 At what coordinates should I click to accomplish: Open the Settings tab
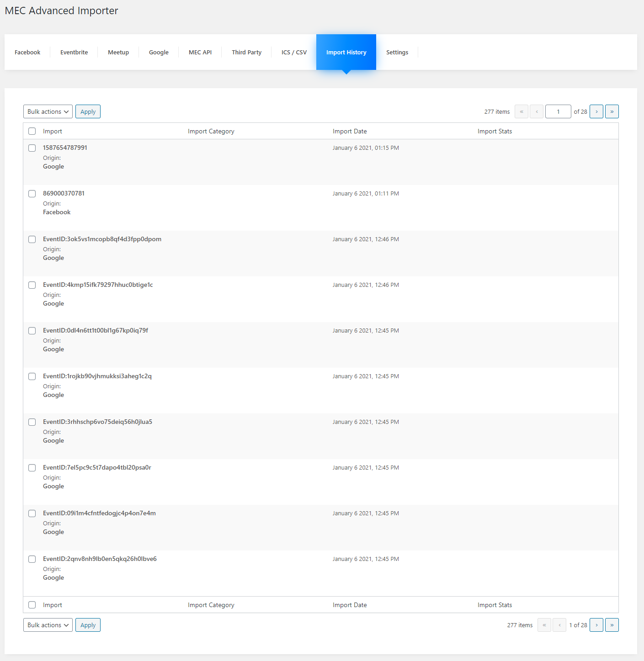[397, 52]
